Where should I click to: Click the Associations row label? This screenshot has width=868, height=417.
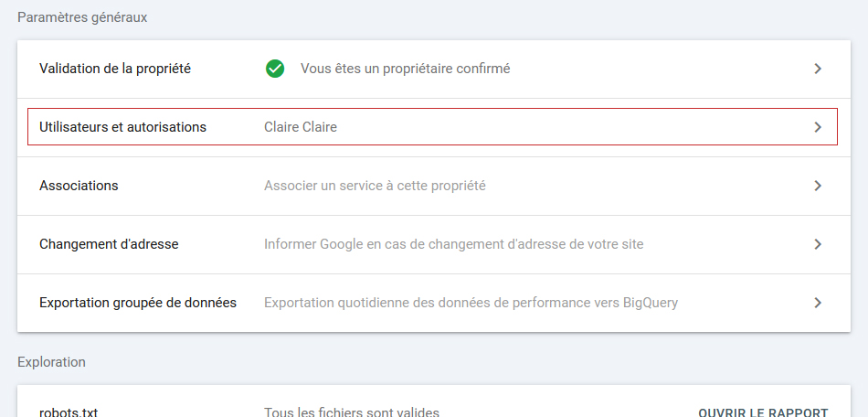pos(79,186)
